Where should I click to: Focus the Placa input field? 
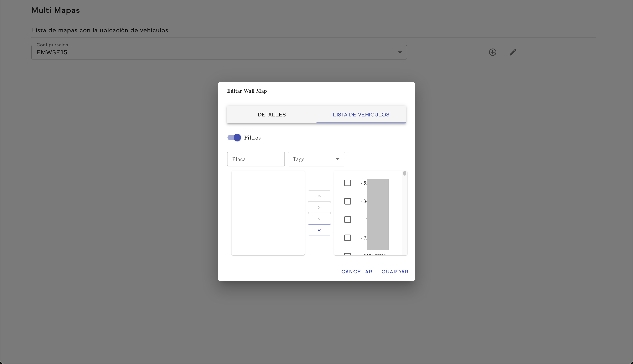(256, 159)
